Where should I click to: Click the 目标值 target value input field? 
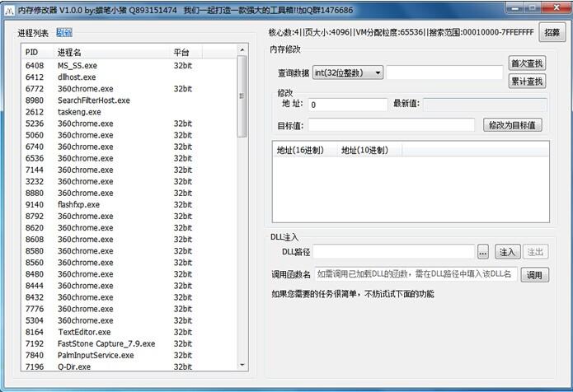click(x=391, y=125)
